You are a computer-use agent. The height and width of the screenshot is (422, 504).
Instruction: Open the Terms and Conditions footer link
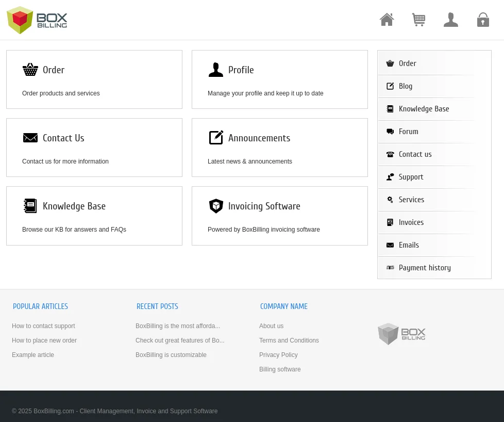coord(289,340)
